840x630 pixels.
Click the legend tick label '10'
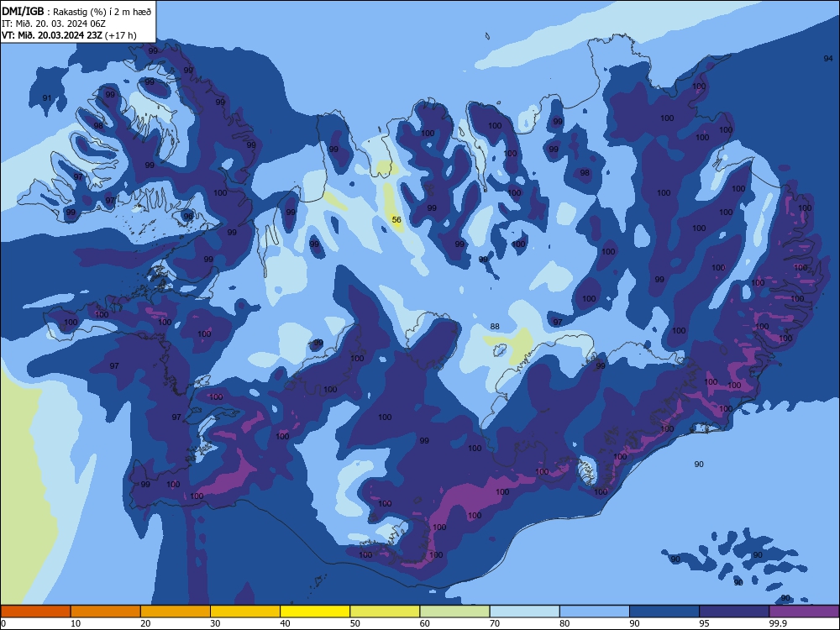click(x=76, y=623)
